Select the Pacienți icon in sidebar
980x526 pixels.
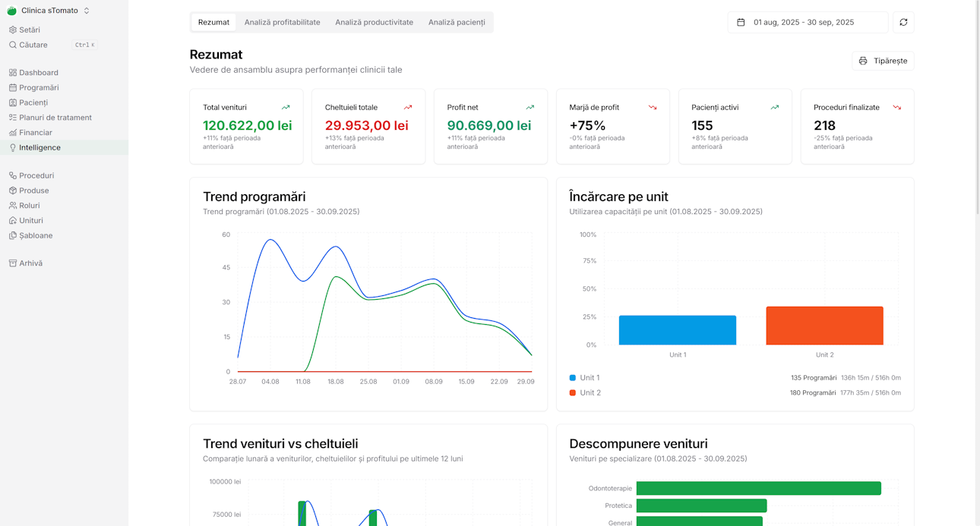pyautogui.click(x=11, y=102)
